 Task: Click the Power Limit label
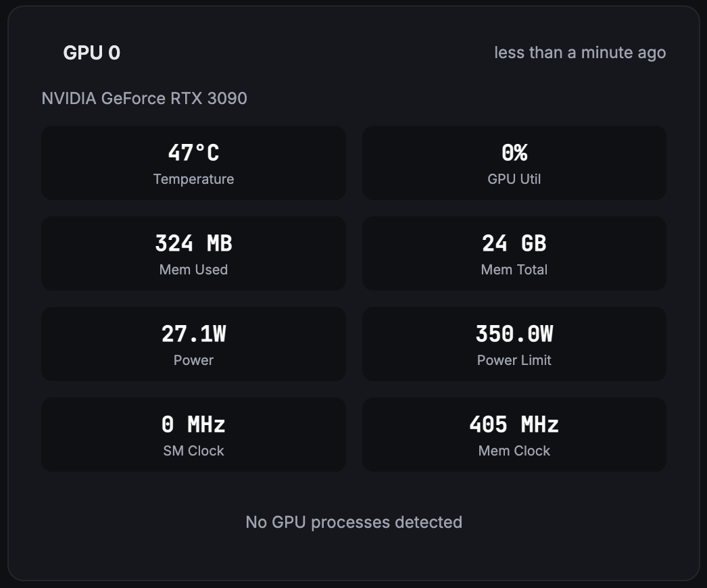(514, 360)
